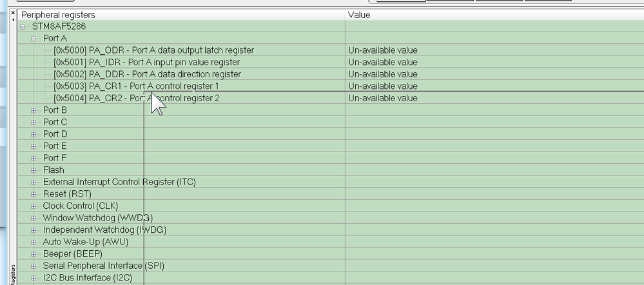Image resolution: width=644 pixels, height=285 pixels.
Task: Expand the Beeper (BEEP) node
Action: tap(34, 254)
